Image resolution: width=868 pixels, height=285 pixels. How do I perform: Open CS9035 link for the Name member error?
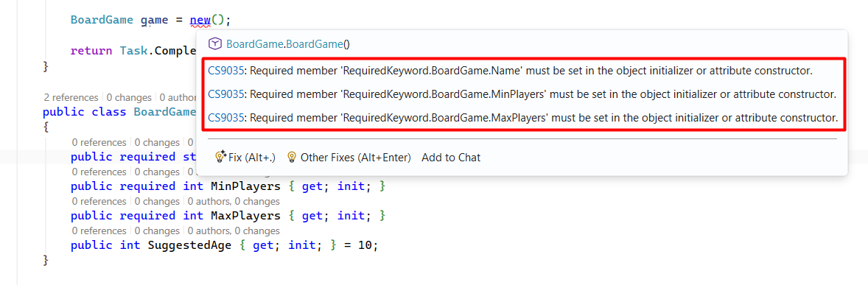226,71
